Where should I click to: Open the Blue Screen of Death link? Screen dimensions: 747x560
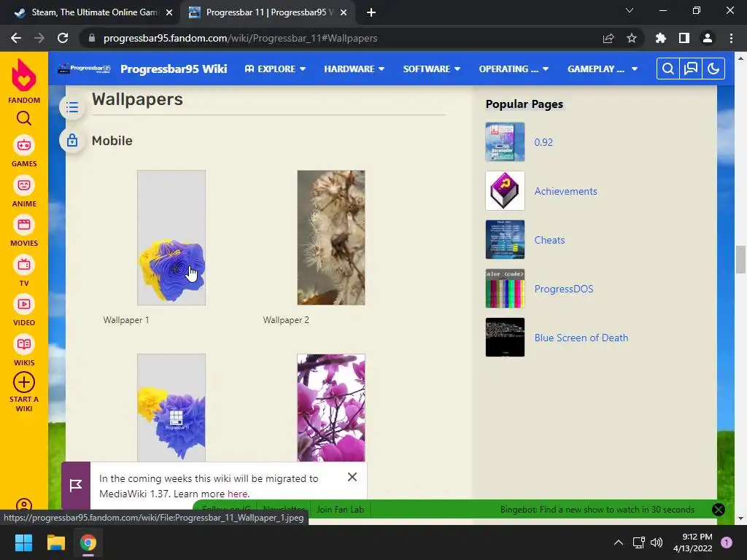[581, 338]
